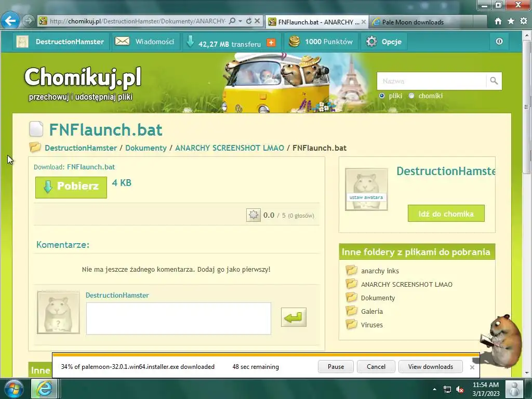
Task: Select the pliki radio button
Action: (x=382, y=96)
